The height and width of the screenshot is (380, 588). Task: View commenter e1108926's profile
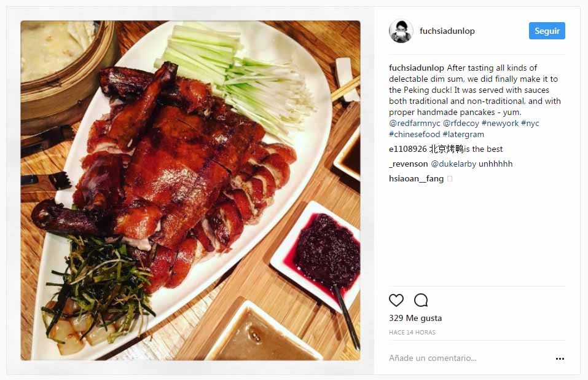pos(408,149)
